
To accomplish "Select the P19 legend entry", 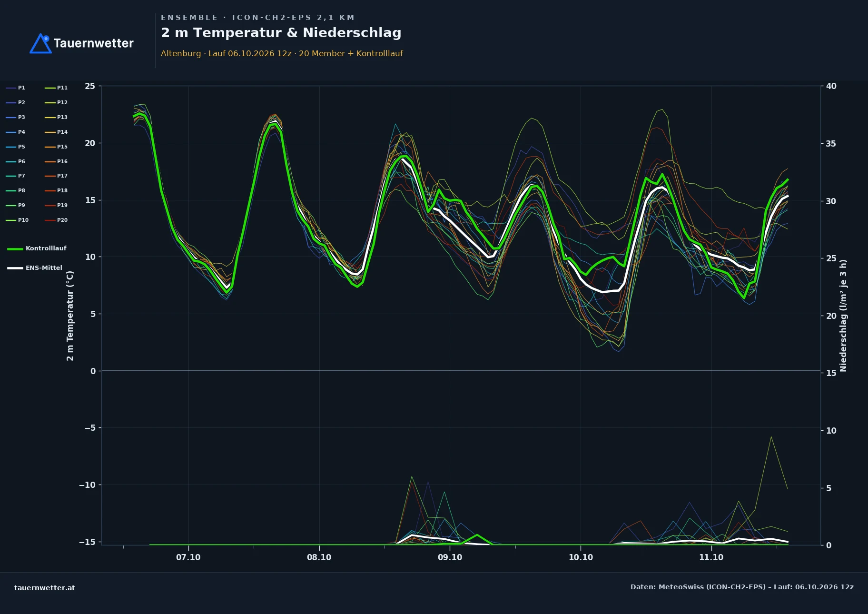I will click(x=56, y=205).
